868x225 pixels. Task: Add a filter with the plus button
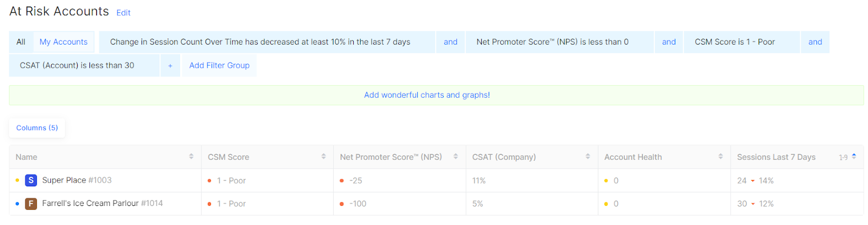tap(170, 65)
